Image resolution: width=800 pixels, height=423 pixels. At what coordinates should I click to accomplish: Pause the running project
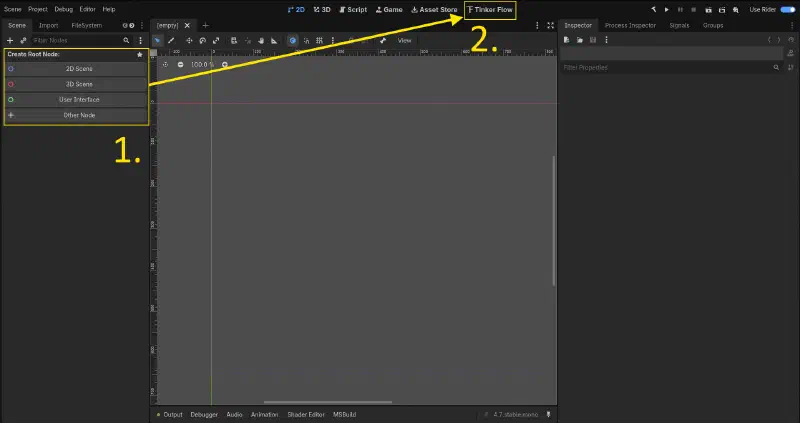point(680,10)
